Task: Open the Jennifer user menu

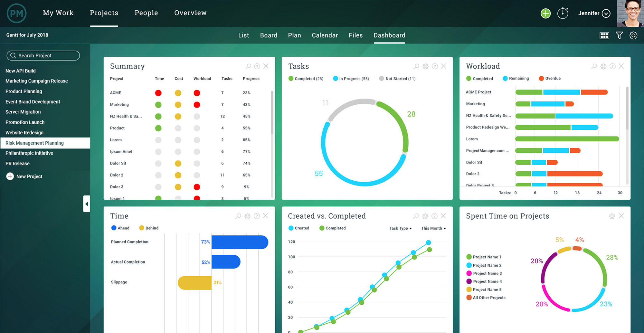Action: (594, 13)
